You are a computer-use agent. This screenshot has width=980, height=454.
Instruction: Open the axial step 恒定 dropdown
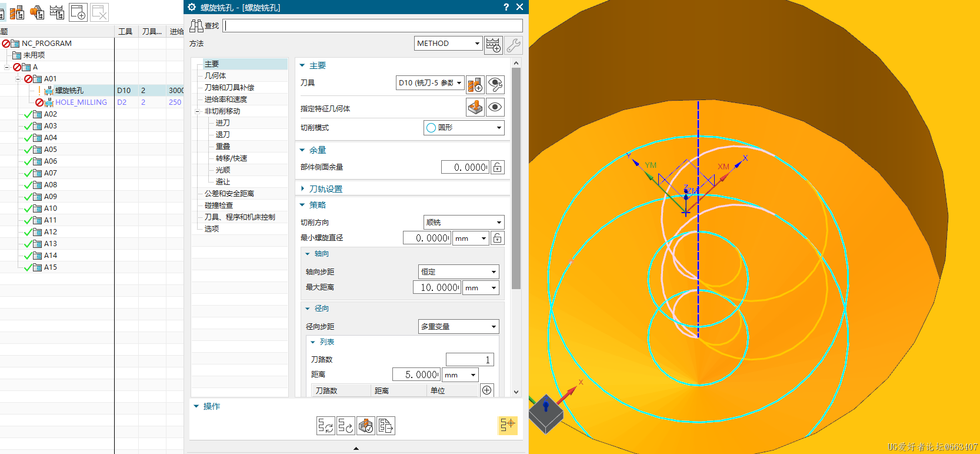(x=459, y=272)
